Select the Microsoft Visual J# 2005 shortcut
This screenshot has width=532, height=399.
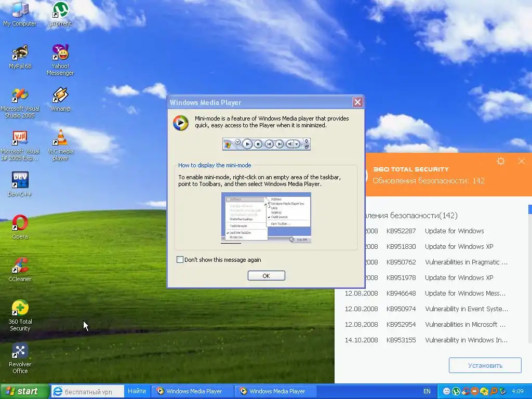pos(20,145)
